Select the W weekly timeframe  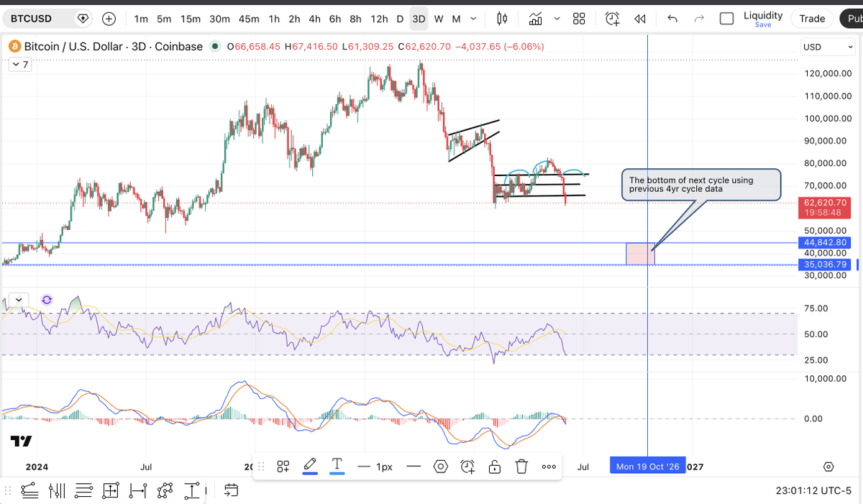[x=439, y=19]
